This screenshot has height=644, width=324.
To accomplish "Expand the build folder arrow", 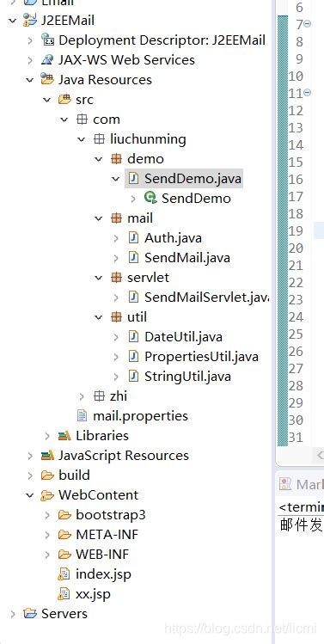I will point(30,475).
